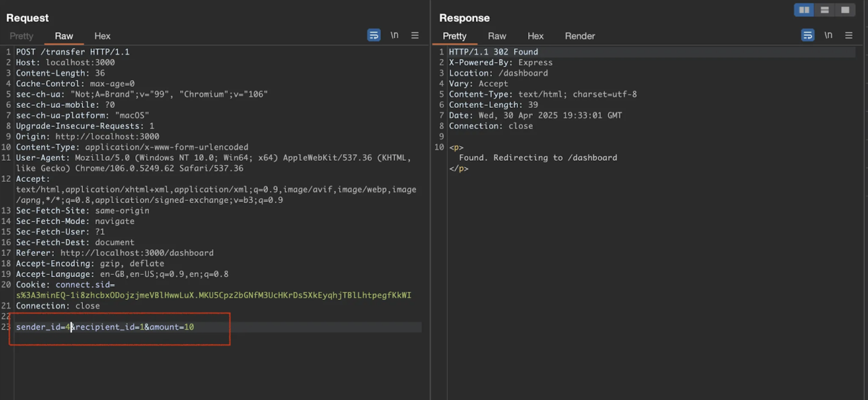Click the Sec-Fetch-Site: same-origin header
Viewport: 868px width, 400px height.
pos(82,211)
